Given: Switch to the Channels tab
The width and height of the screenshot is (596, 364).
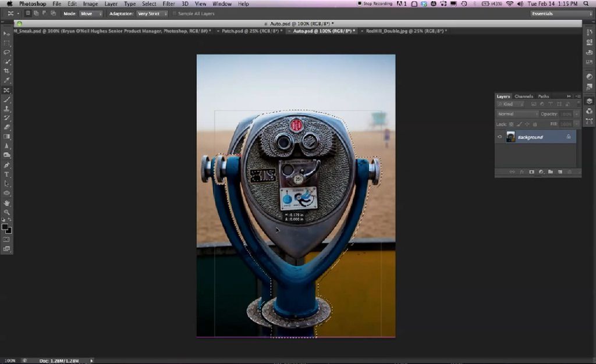Looking at the screenshot, I should point(523,97).
